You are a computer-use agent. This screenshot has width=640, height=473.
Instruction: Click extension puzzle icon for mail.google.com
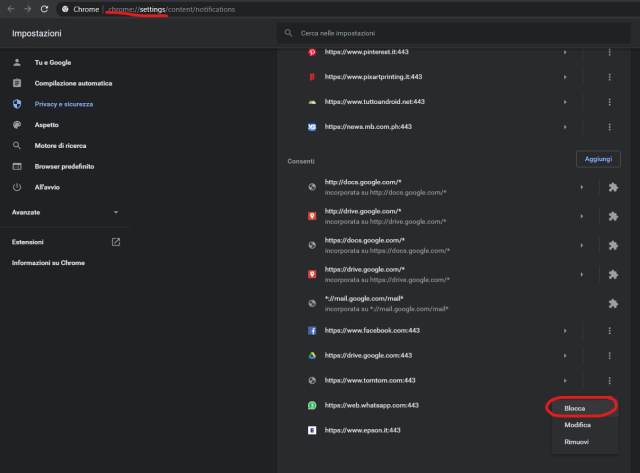click(x=613, y=303)
